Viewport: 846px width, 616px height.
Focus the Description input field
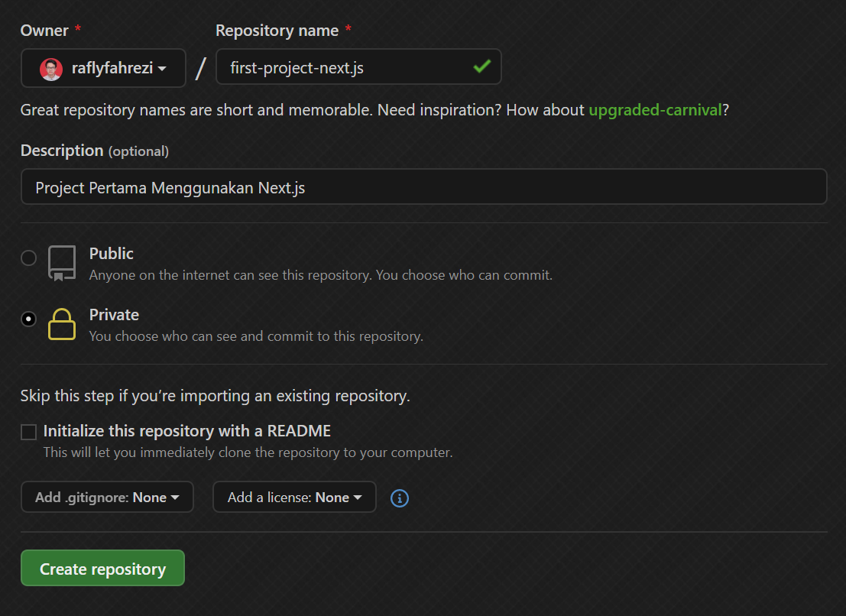click(423, 186)
